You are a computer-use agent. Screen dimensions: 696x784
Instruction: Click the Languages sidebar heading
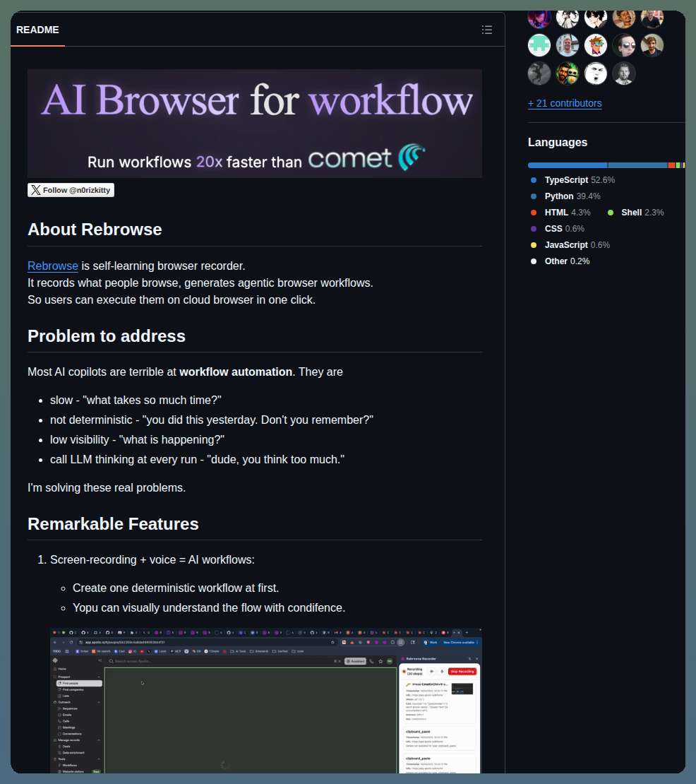click(x=558, y=143)
